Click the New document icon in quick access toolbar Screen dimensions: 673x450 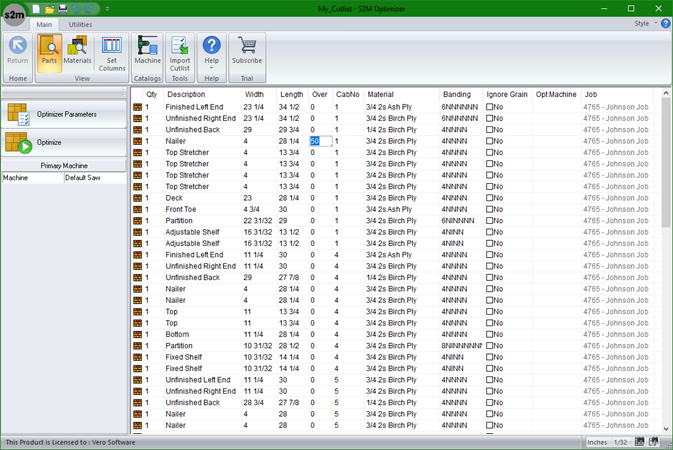[36, 9]
